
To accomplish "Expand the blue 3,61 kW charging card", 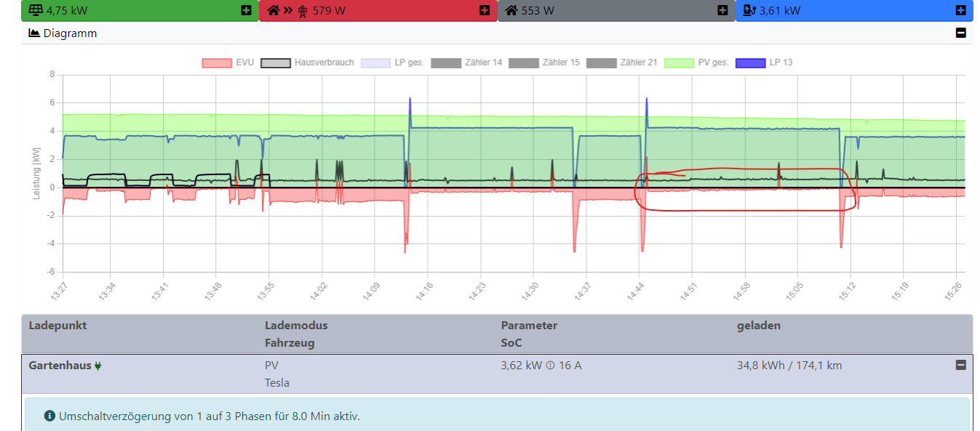I will (960, 10).
